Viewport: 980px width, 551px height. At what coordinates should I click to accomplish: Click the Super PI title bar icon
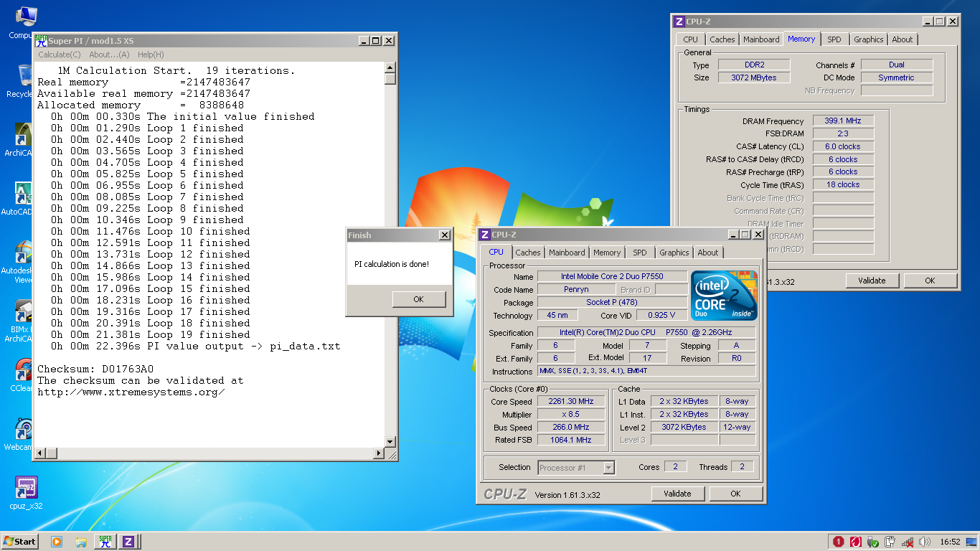tap(41, 40)
